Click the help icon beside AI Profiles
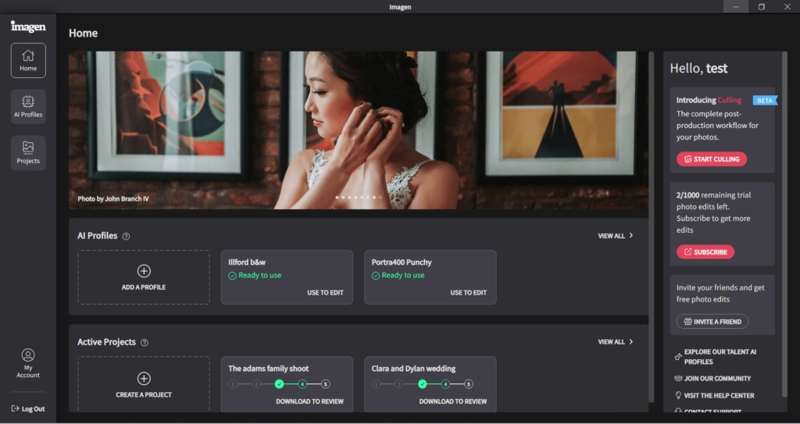Image resolution: width=800 pixels, height=424 pixels. 126,236
